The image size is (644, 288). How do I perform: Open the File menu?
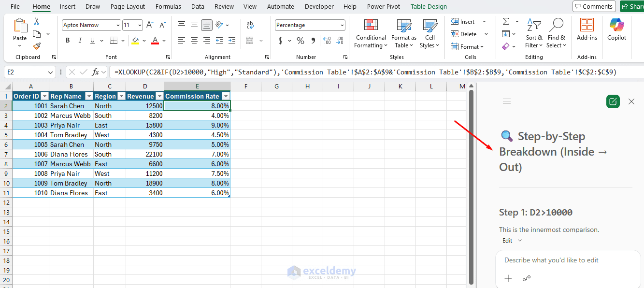[x=15, y=6]
